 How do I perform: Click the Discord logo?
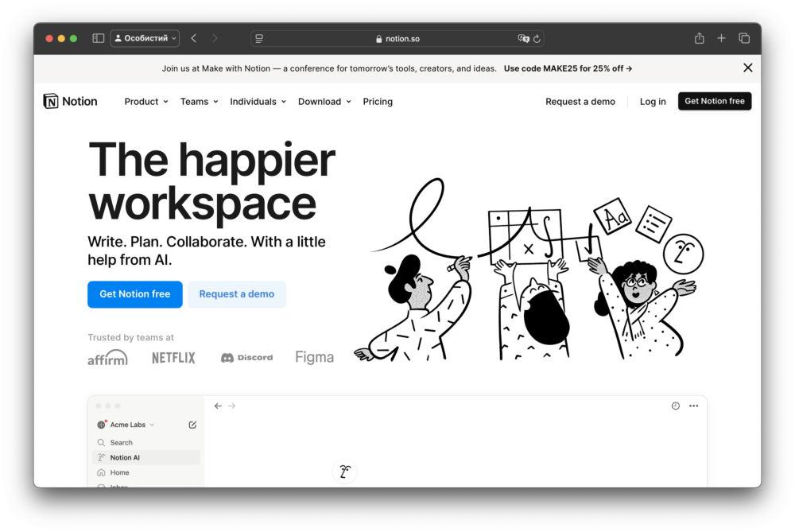click(247, 358)
